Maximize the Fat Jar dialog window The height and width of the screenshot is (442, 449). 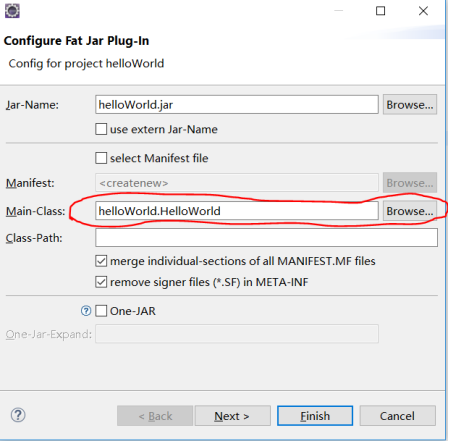[380, 11]
